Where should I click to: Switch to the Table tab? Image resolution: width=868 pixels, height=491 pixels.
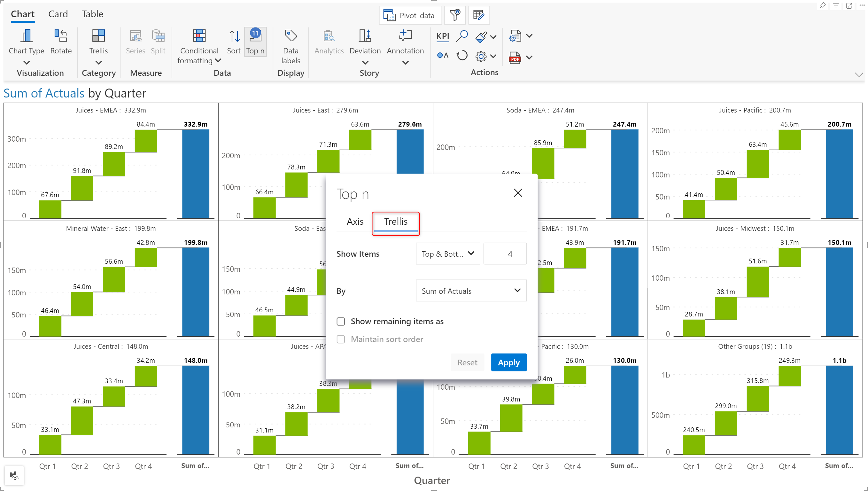(x=92, y=14)
